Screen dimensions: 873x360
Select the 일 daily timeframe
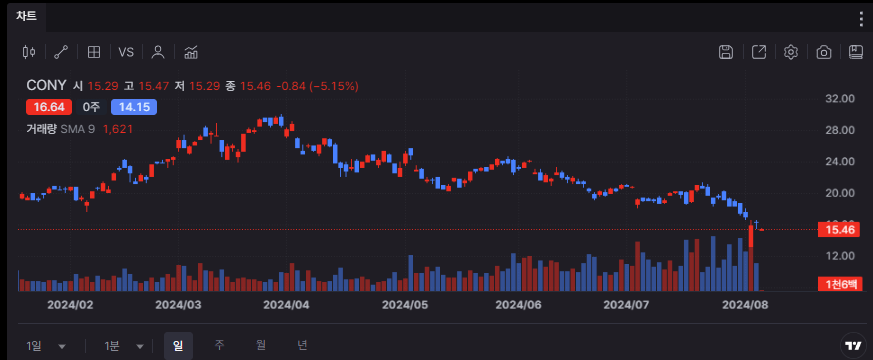coord(178,346)
